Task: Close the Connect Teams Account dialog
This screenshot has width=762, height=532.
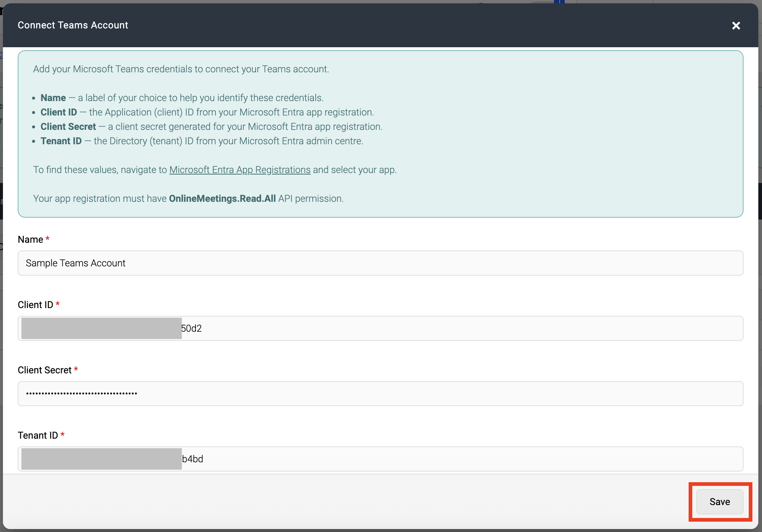Action: point(736,25)
